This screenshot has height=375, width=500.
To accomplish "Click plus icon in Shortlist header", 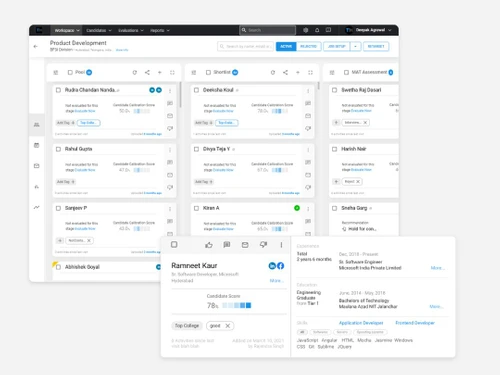I will tap(298, 72).
